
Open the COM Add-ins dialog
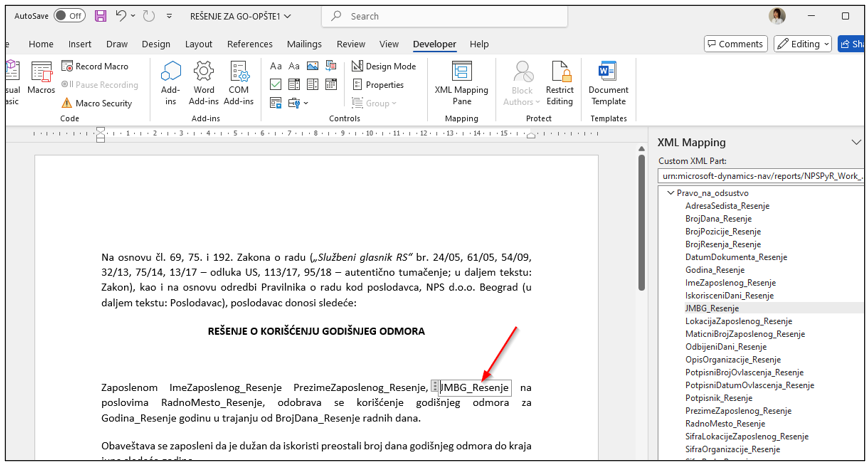point(238,82)
